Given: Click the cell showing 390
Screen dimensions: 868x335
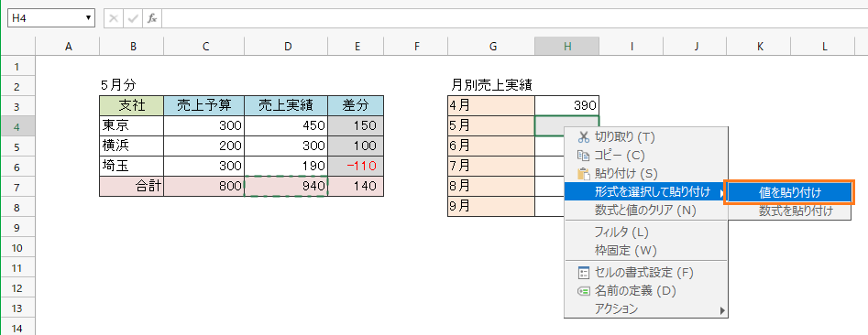Looking at the screenshot, I should pyautogui.click(x=566, y=105).
